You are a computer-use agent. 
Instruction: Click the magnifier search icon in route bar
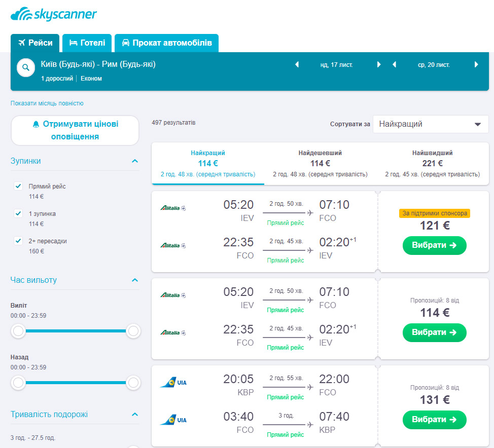click(26, 67)
